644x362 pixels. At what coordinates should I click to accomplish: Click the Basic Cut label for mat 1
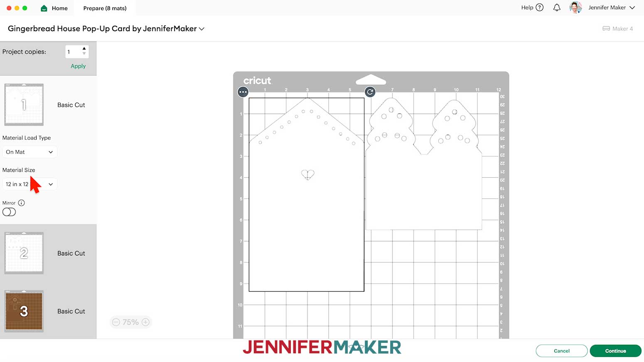coord(71,105)
